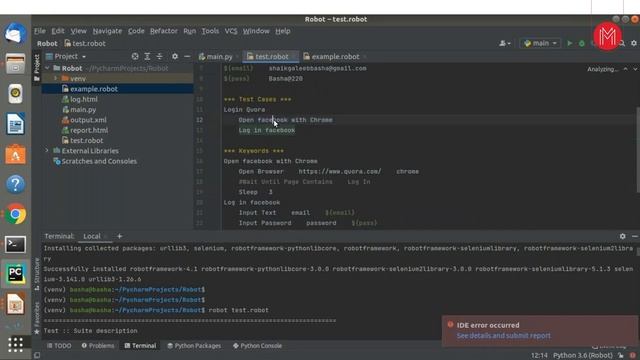This screenshot has width=640, height=360.
Task: Open the main run configuration dropdown
Action: pos(540,43)
